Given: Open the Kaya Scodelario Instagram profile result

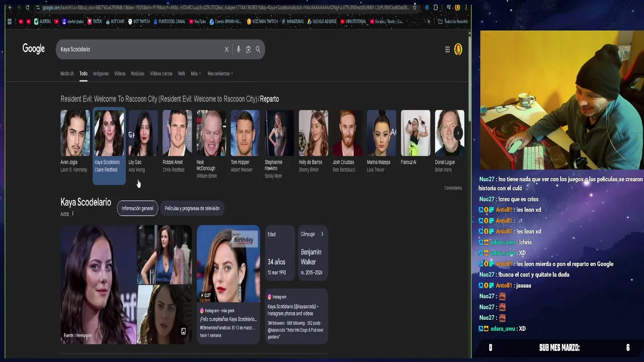Looking at the screenshot, I should 296,316.
